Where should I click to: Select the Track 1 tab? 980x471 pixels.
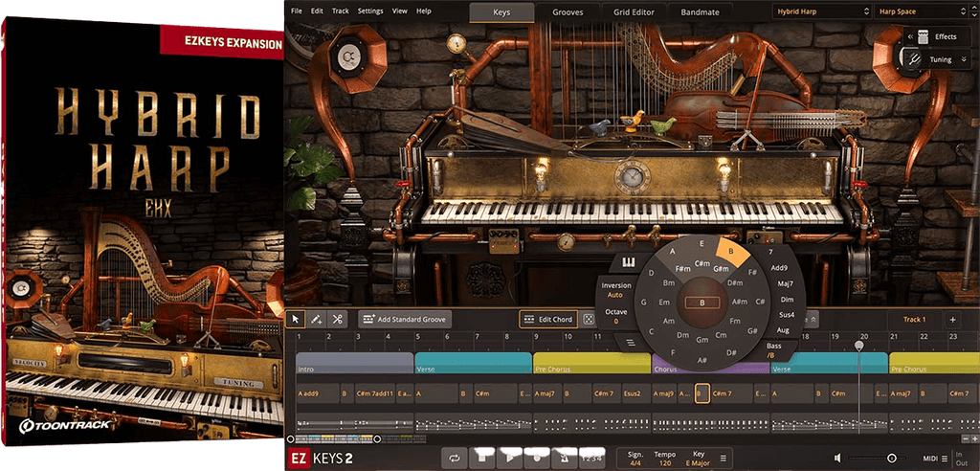914,320
